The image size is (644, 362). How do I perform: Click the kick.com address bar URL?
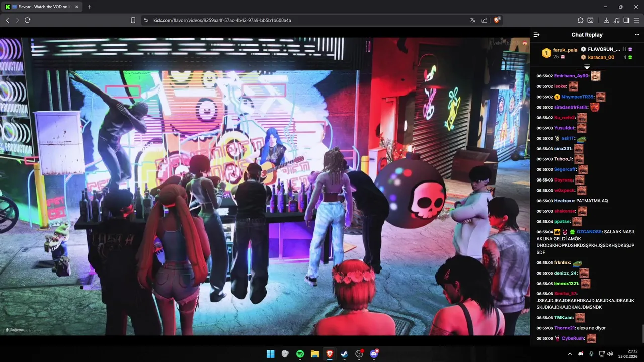(x=222, y=20)
